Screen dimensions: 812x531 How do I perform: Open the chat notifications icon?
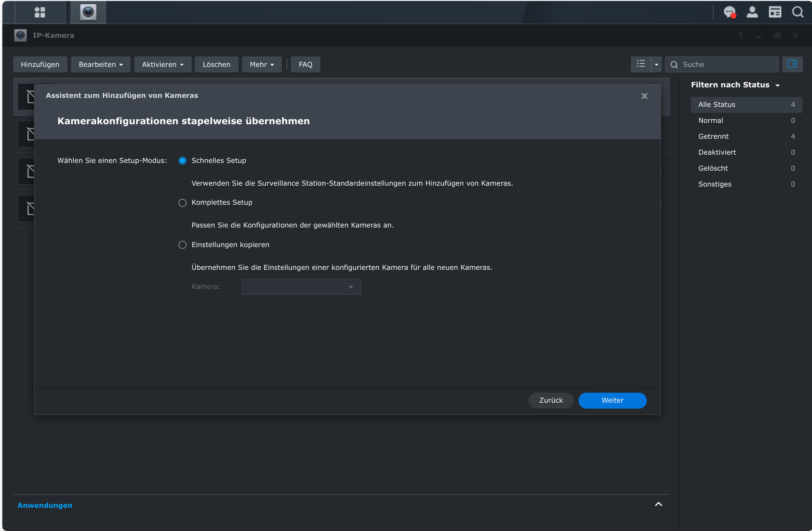tap(730, 12)
